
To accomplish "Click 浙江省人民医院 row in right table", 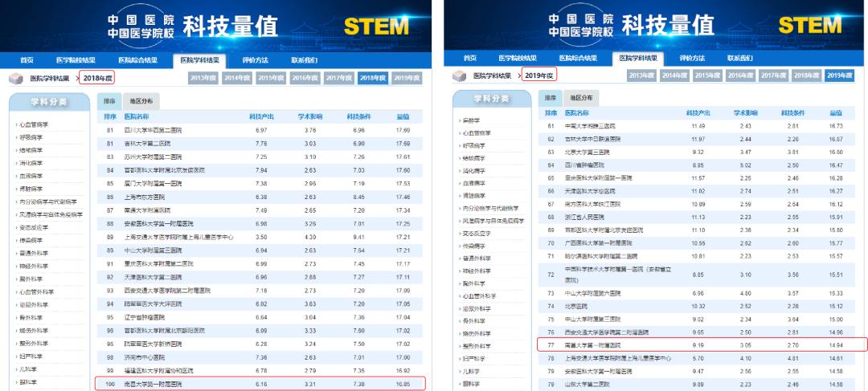I will pos(698,218).
